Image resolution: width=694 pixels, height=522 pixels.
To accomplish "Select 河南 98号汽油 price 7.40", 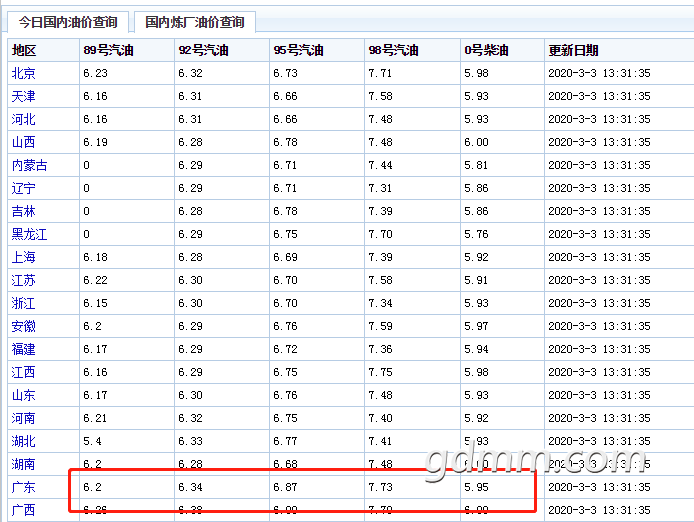I will point(381,418).
